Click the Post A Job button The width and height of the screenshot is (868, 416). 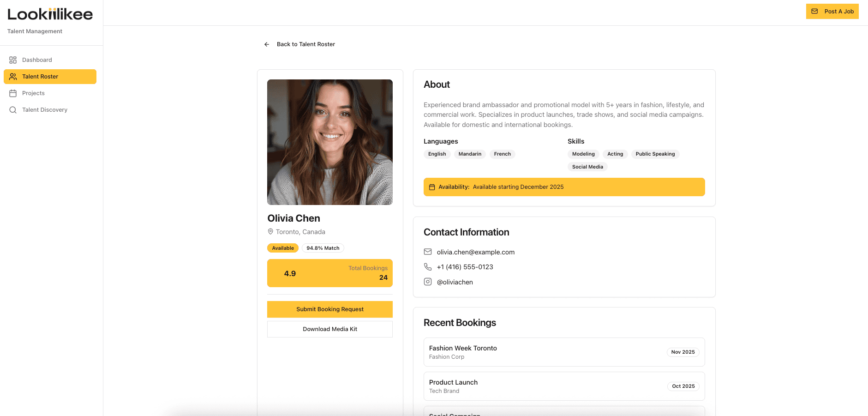pyautogui.click(x=832, y=12)
